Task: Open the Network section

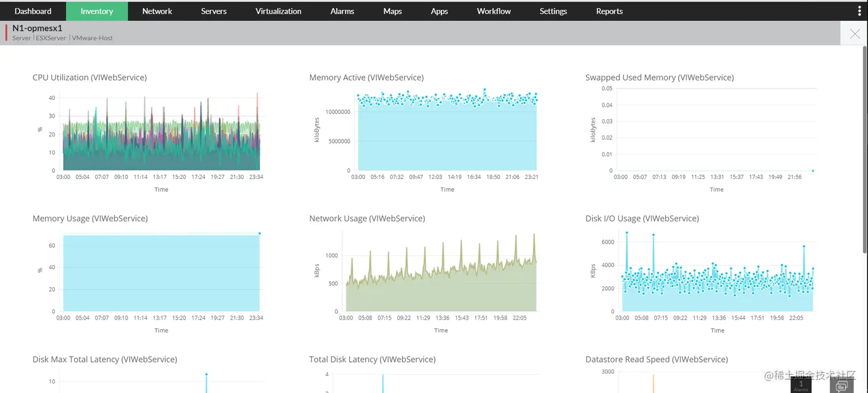Action: [x=157, y=11]
